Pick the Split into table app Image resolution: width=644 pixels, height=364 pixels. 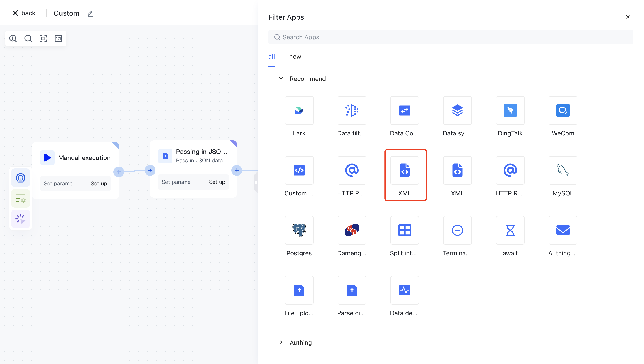coord(405,230)
